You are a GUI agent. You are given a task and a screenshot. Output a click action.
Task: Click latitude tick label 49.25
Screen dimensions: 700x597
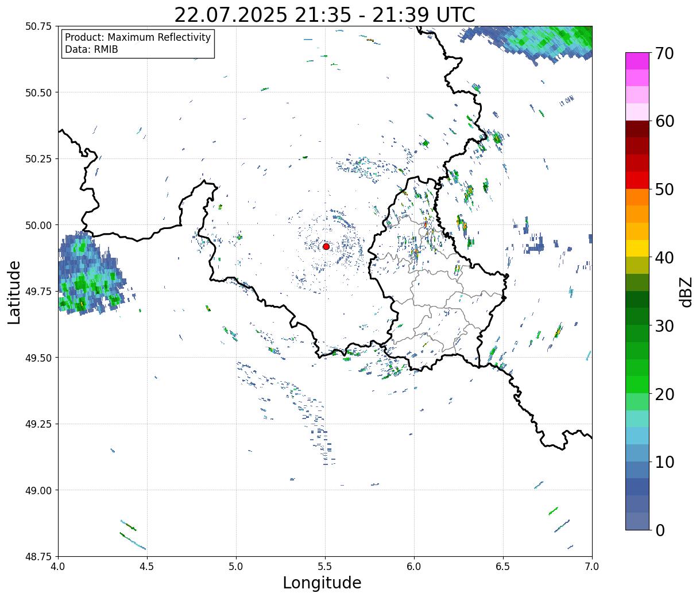click(x=39, y=424)
